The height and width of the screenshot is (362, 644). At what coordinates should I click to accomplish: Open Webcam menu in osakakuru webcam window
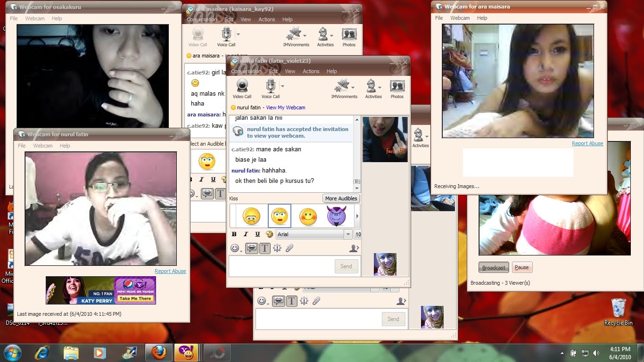click(x=35, y=18)
